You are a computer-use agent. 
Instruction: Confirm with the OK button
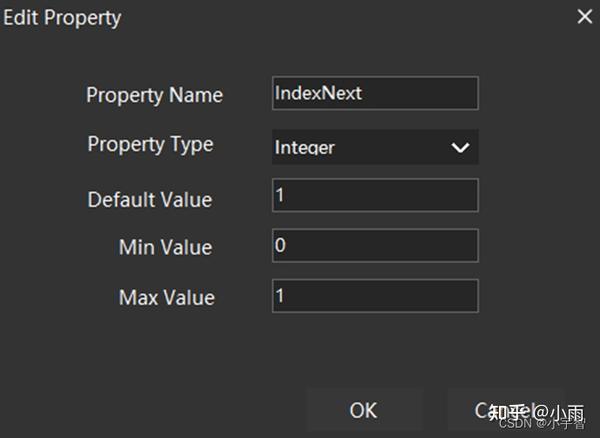pos(363,410)
